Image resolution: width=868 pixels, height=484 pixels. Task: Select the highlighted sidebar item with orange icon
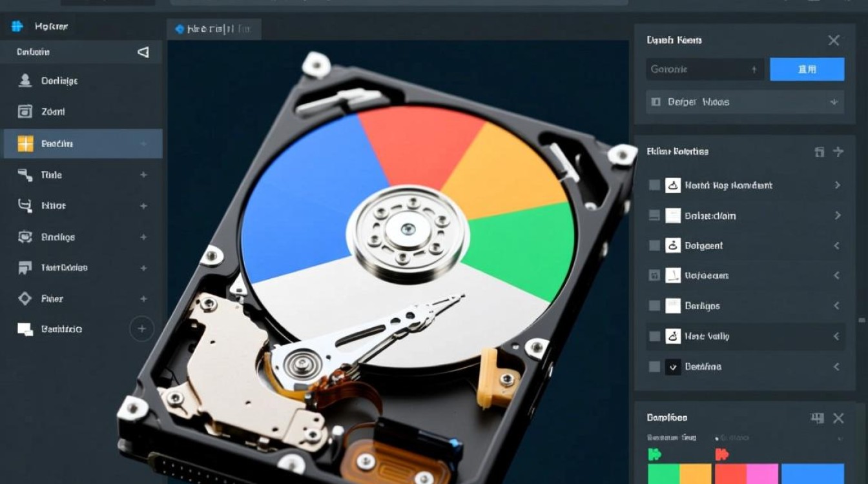point(83,144)
